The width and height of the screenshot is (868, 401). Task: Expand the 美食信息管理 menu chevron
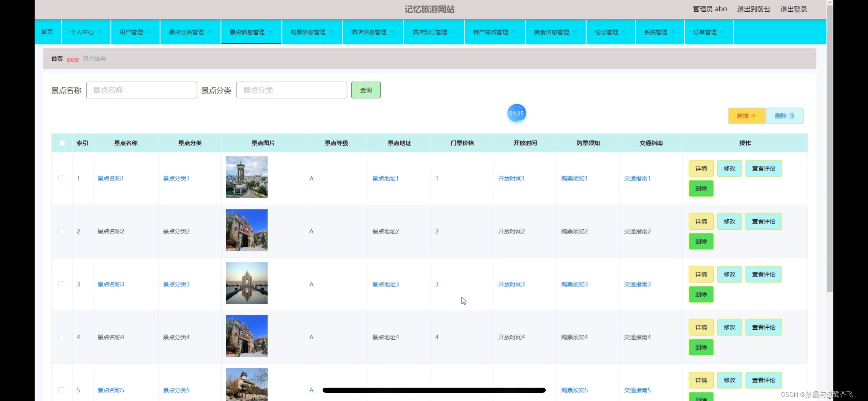click(575, 32)
